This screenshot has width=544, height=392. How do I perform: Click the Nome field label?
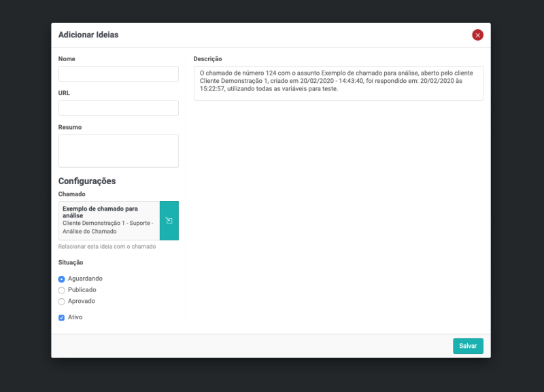tap(67, 59)
